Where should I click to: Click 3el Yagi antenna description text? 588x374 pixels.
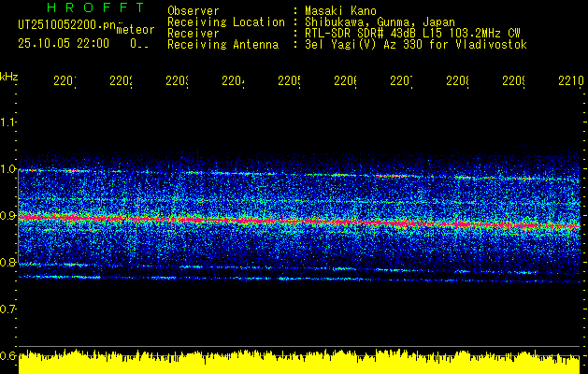pyautogui.click(x=416, y=45)
